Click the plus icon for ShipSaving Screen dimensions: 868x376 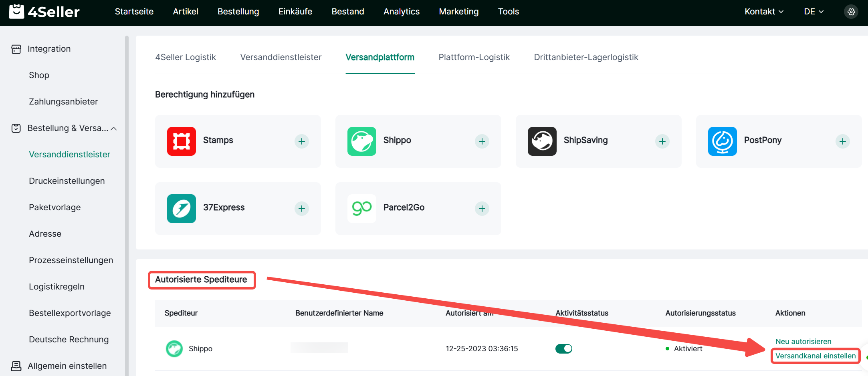(x=662, y=141)
